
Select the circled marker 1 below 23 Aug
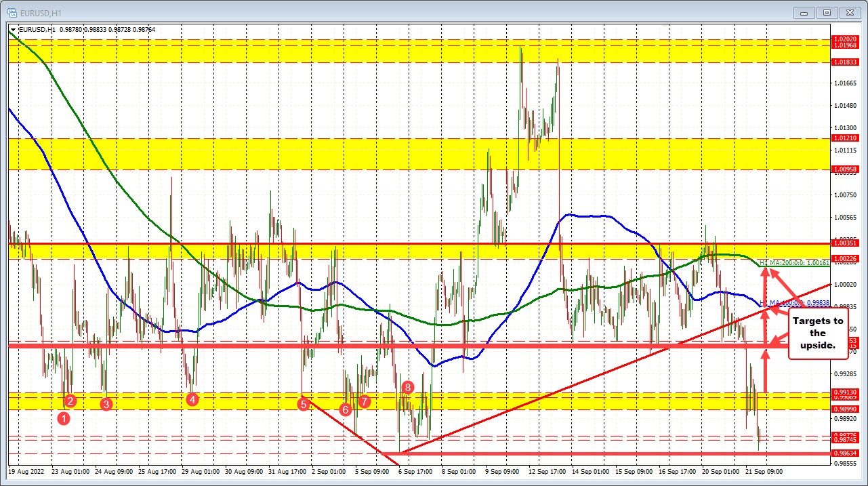point(64,418)
